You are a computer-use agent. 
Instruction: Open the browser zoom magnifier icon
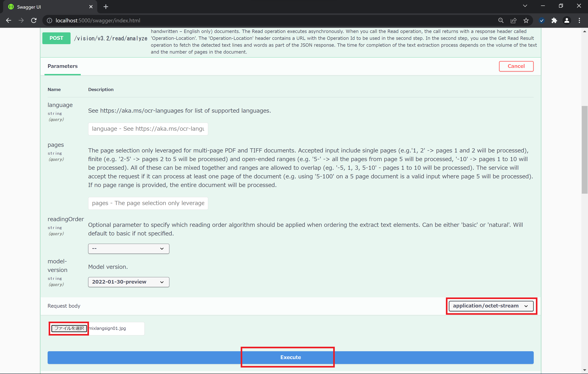(501, 21)
